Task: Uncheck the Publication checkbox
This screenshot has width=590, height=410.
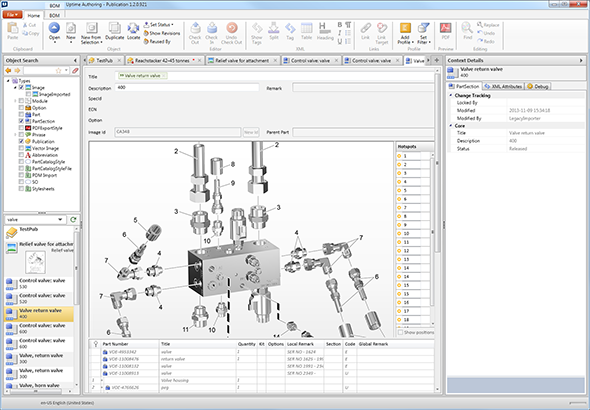Action: (21, 141)
